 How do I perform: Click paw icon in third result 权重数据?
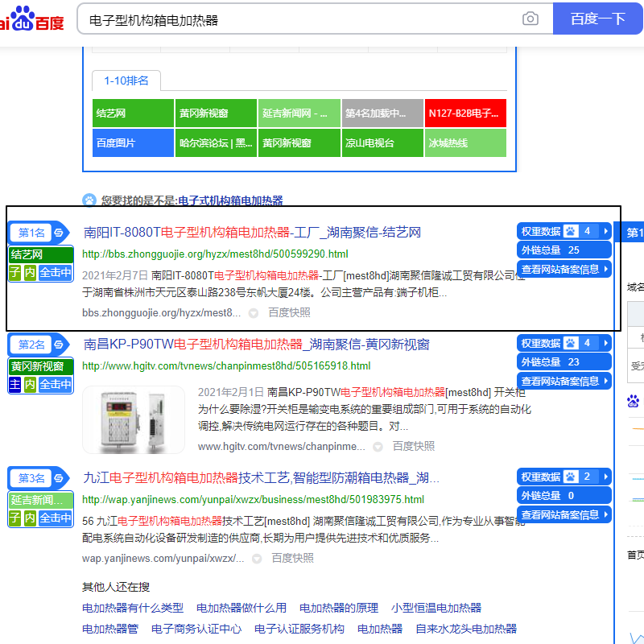571,477
